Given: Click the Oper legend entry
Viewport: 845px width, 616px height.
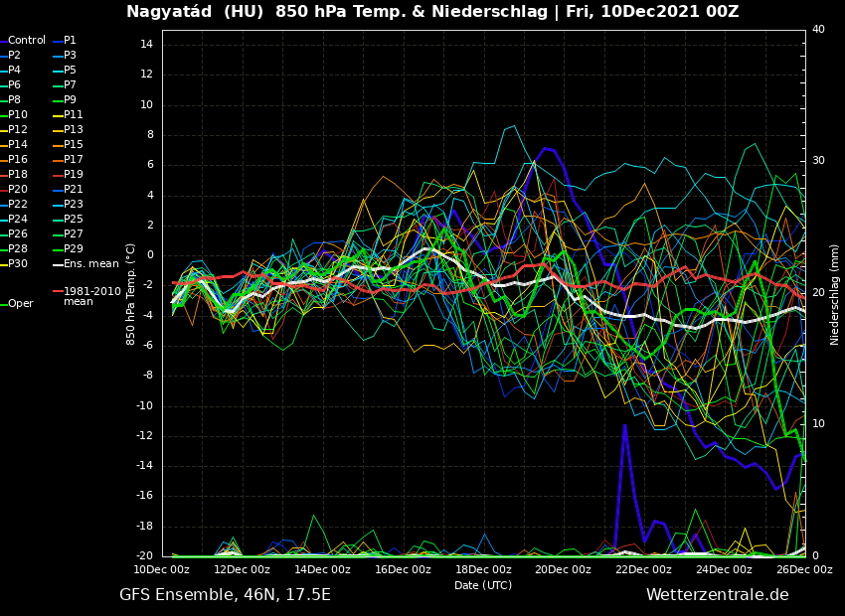Looking at the screenshot, I should [20, 304].
